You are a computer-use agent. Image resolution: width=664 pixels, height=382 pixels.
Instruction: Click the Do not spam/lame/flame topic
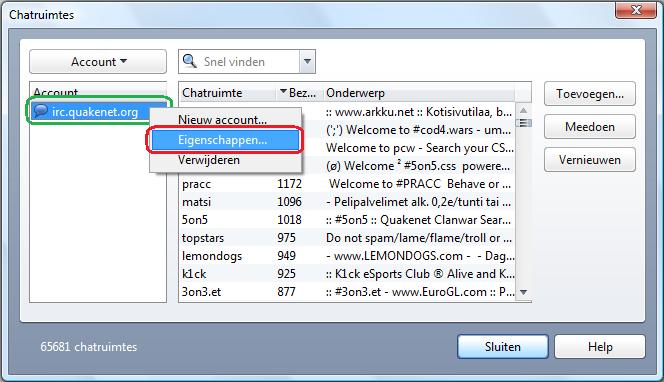click(419, 238)
